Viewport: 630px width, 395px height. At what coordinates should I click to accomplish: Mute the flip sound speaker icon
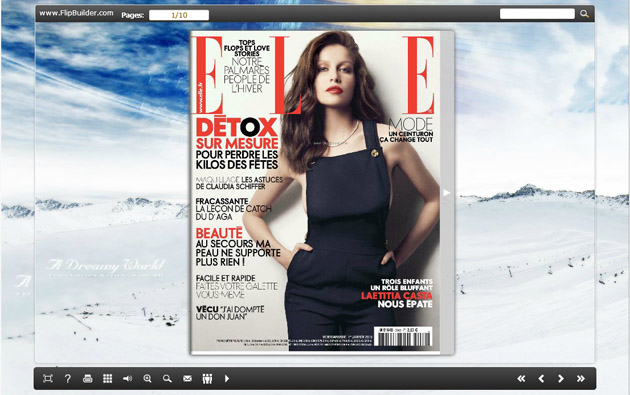point(127,379)
